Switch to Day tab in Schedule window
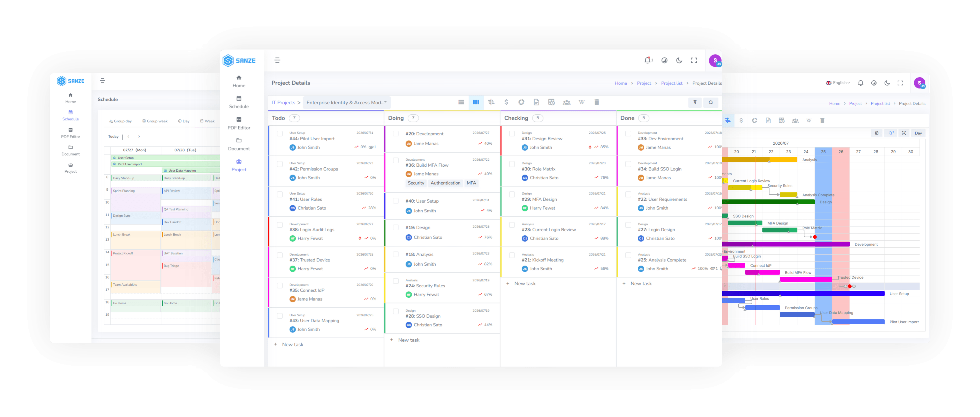The image size is (980, 417). (x=184, y=121)
